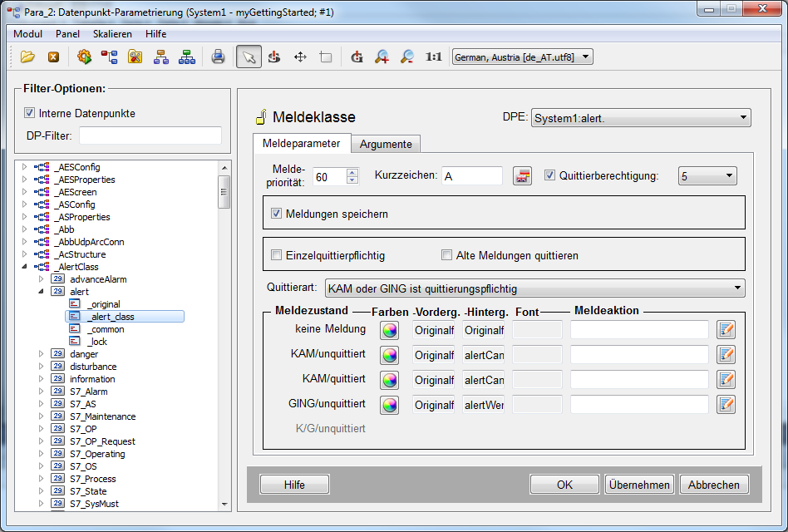
Task: Click the DP-Filter input field
Action: tap(150, 135)
